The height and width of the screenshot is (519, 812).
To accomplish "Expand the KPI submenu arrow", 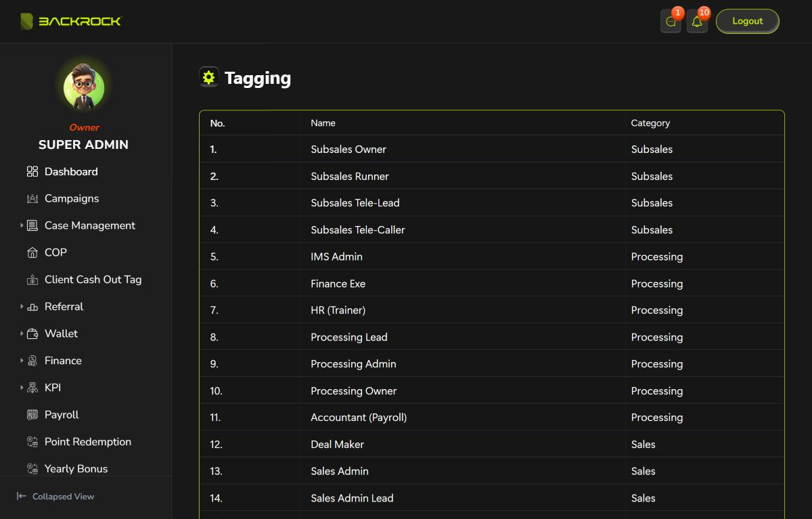I will click(x=22, y=388).
